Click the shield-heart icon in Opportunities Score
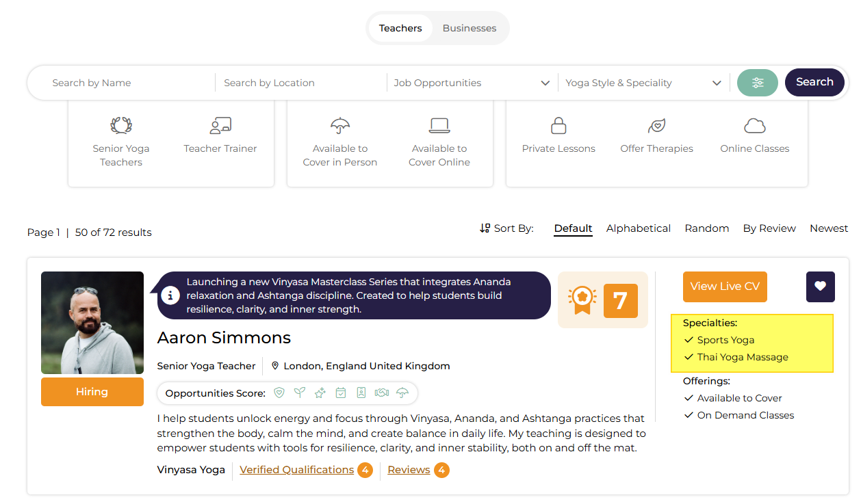 279,393
